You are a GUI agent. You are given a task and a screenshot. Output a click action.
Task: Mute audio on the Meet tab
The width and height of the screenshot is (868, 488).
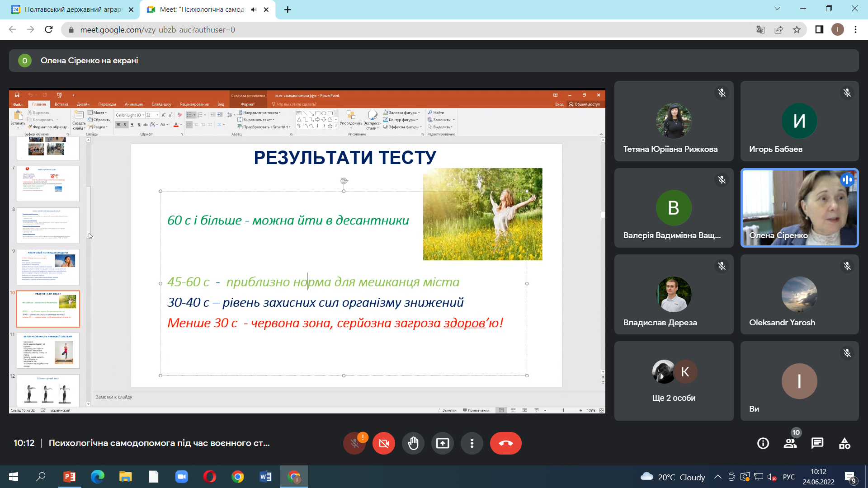(254, 9)
